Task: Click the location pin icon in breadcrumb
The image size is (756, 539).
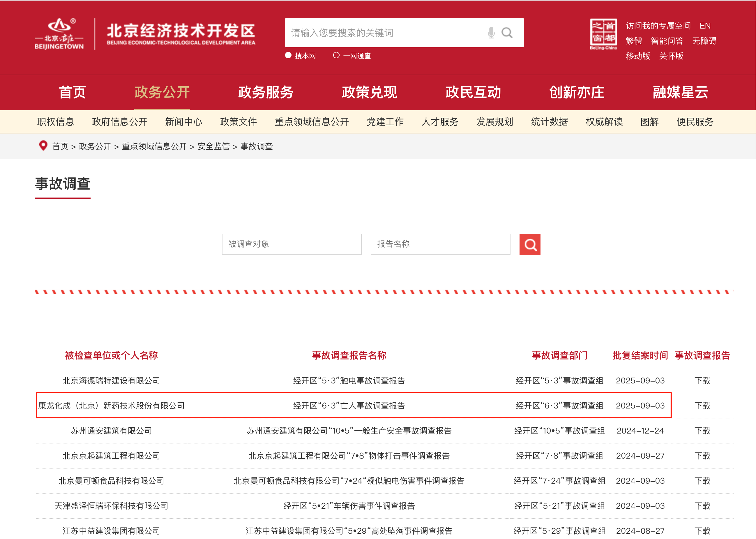Action: click(x=43, y=146)
